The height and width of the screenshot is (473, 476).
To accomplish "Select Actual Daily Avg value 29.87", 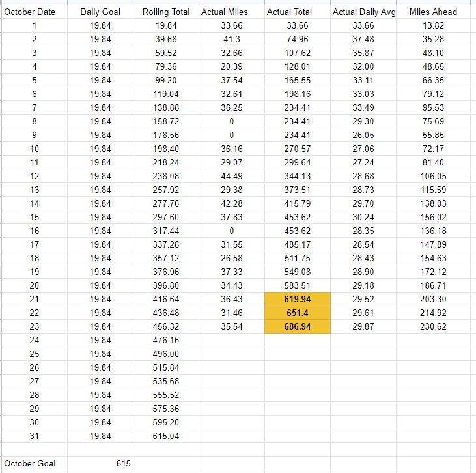I will tap(363, 326).
